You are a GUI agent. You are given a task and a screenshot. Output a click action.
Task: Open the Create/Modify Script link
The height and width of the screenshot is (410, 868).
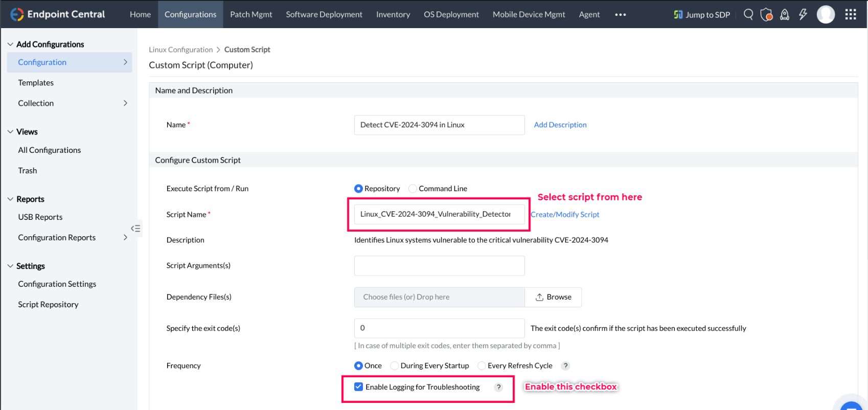[565, 215]
